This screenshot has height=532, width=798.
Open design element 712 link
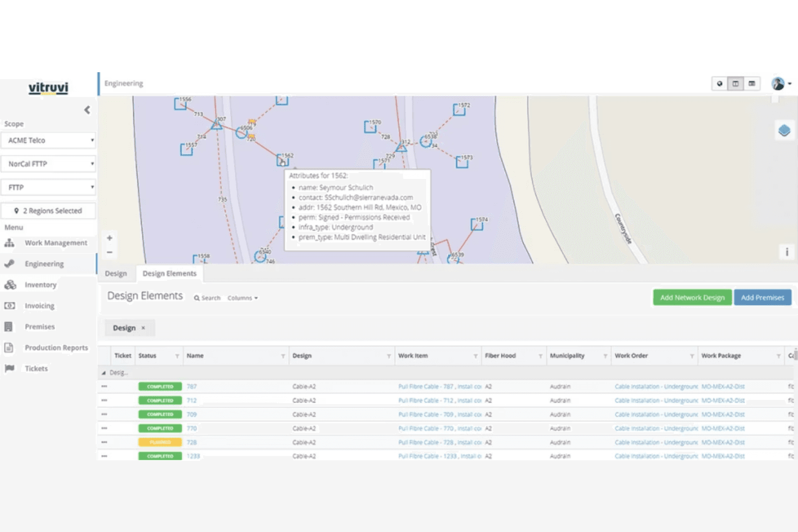[x=191, y=400]
